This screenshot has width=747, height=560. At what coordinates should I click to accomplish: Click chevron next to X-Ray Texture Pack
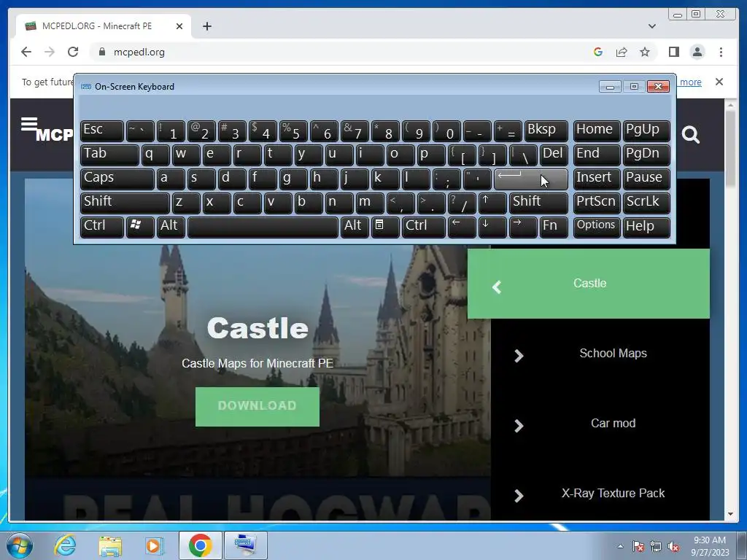519,496
